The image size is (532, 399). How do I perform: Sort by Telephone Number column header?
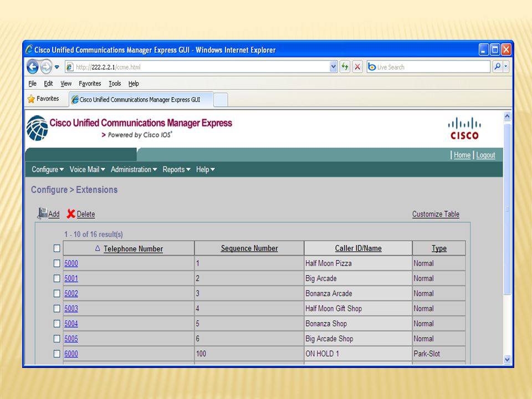pyautogui.click(x=133, y=249)
